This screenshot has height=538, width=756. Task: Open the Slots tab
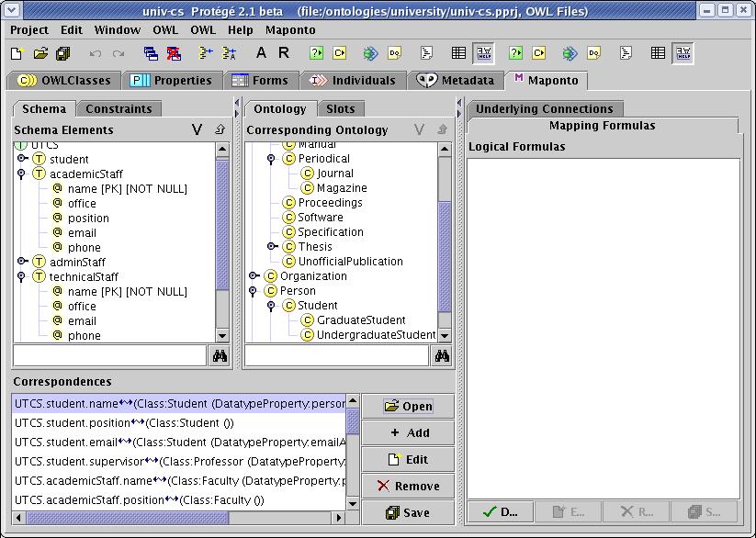click(341, 109)
